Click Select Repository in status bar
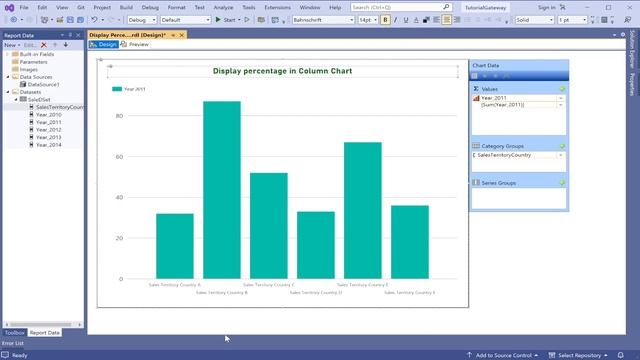 pyautogui.click(x=578, y=355)
